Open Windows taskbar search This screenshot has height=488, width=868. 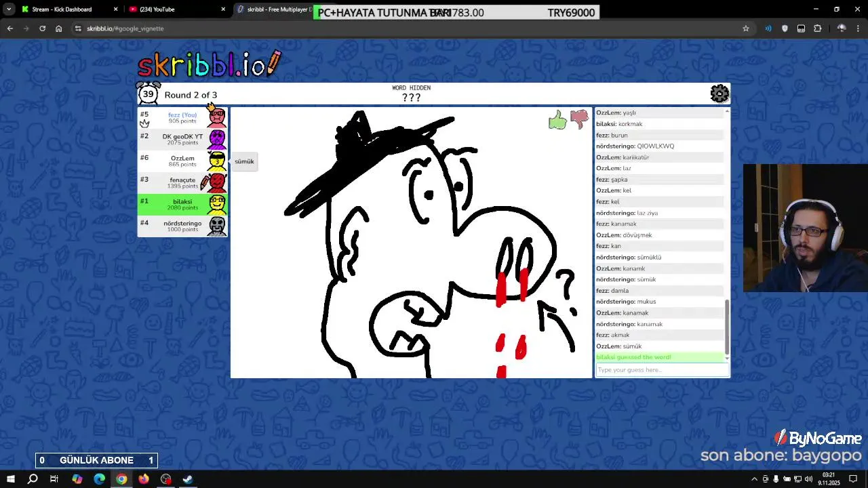(33, 479)
